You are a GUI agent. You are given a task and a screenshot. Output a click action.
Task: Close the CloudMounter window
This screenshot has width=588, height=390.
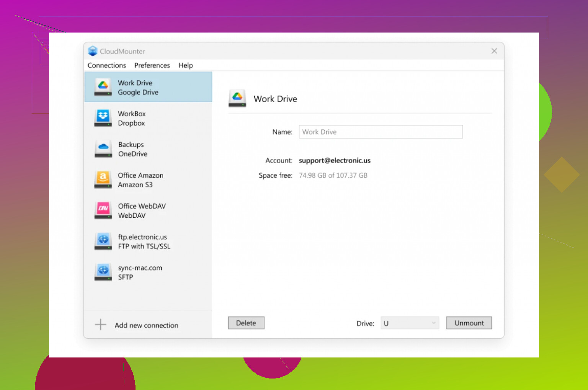pyautogui.click(x=494, y=51)
